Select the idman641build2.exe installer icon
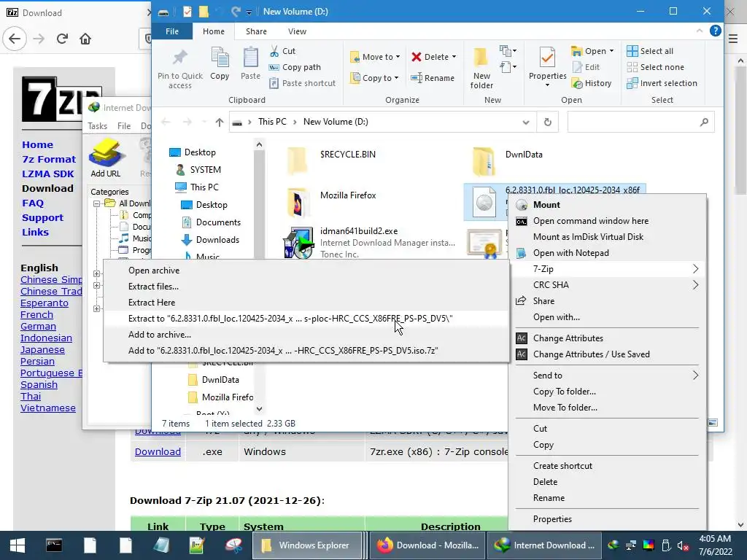 (298, 242)
